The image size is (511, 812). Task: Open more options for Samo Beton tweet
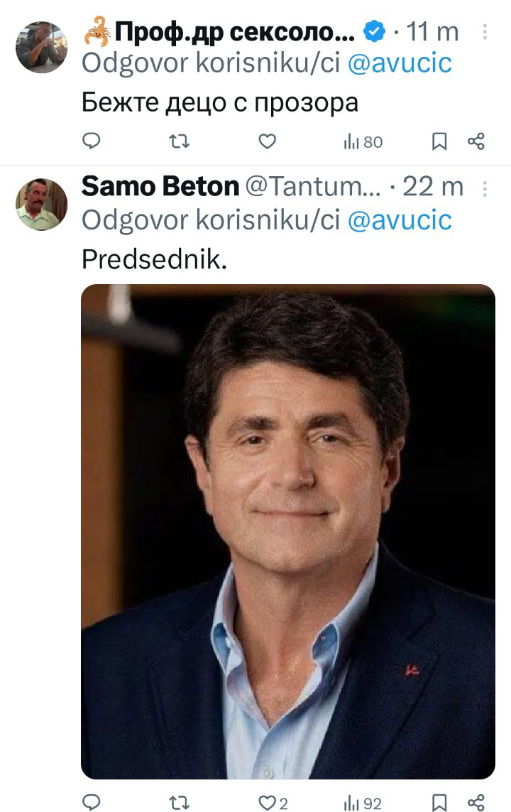tap(485, 188)
